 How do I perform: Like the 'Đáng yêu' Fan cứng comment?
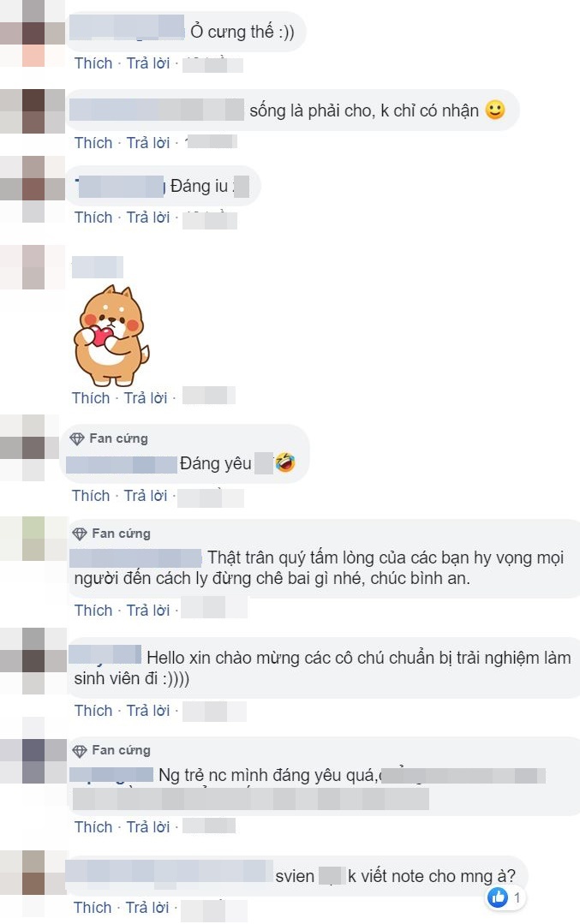tap(91, 496)
